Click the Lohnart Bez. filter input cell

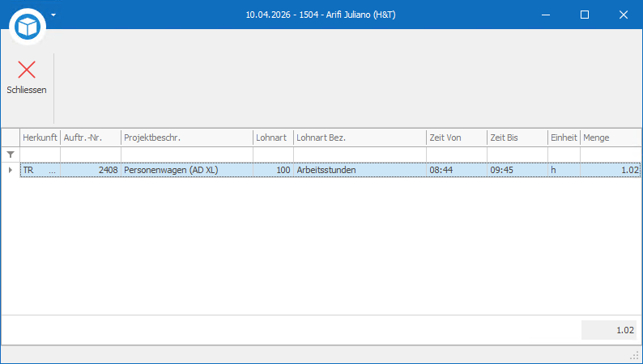click(360, 154)
